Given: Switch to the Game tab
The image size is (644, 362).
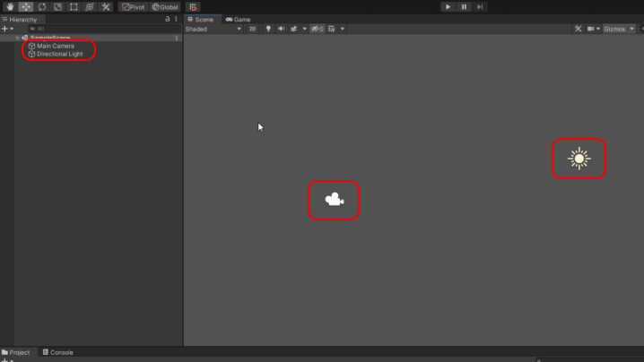Looking at the screenshot, I should [238, 20].
